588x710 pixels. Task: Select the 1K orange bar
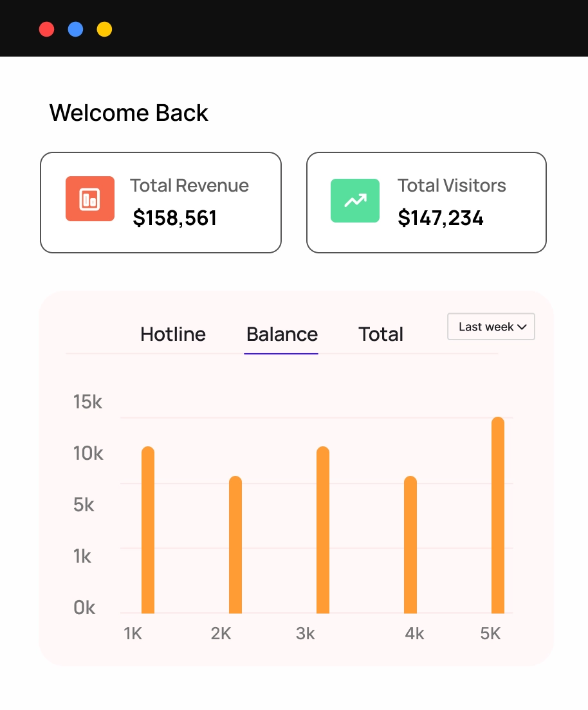148,530
